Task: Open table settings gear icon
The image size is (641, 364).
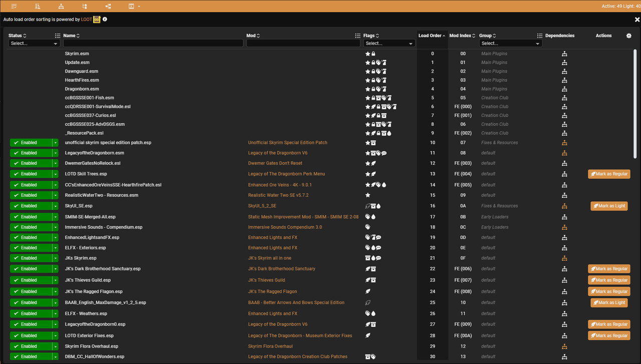Action: click(629, 36)
